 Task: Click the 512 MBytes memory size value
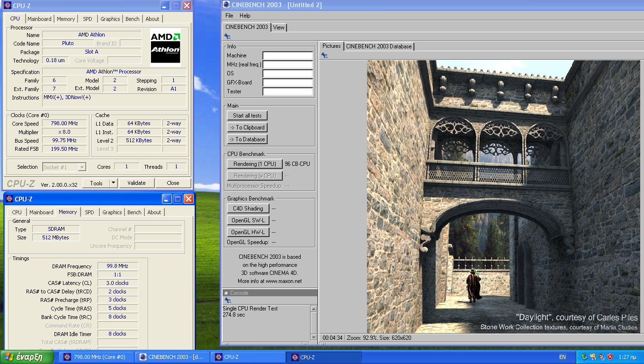point(56,237)
